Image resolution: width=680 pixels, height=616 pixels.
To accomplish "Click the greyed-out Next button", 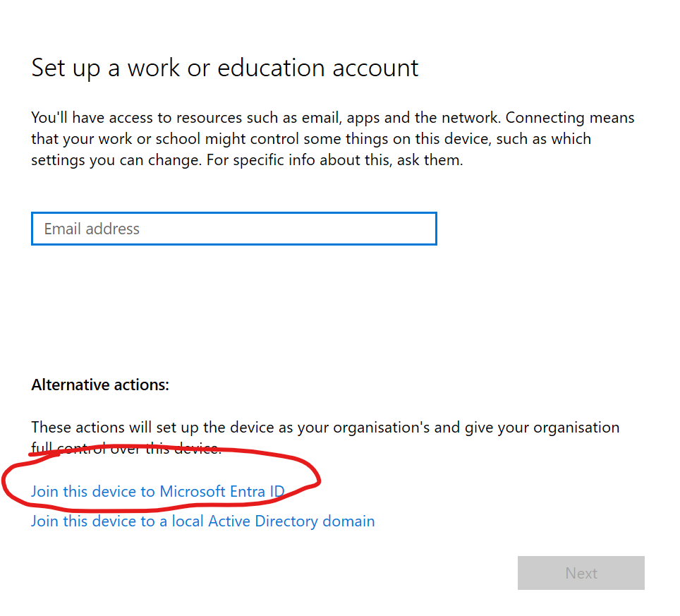I will (x=581, y=573).
